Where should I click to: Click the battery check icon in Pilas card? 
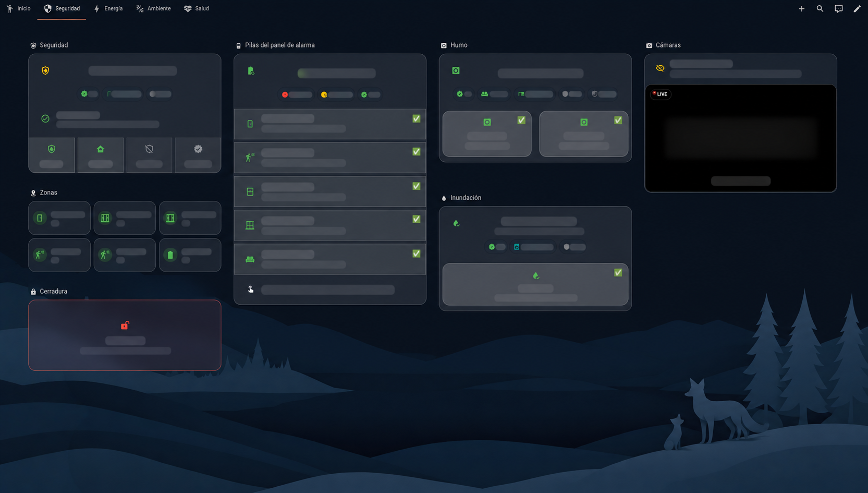pyautogui.click(x=251, y=71)
